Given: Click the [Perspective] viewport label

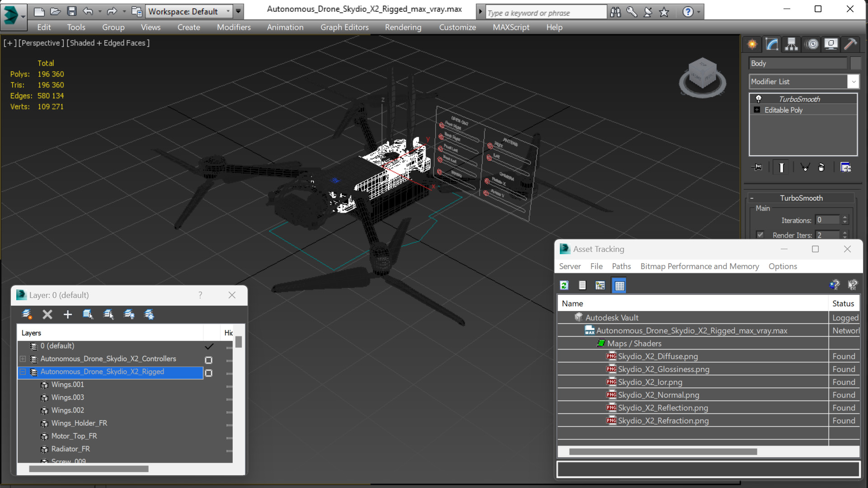Looking at the screenshot, I should click(x=40, y=43).
